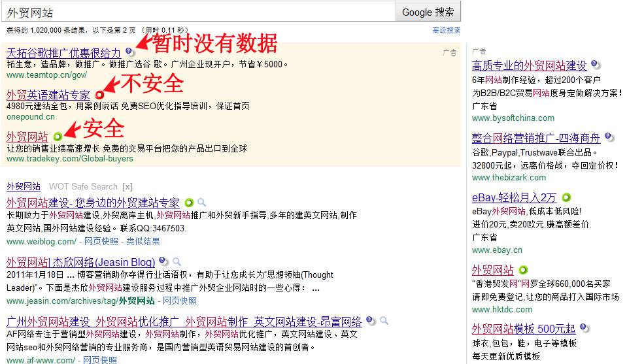
Task: Open 外贸网站模板 500元起 sidebar ad
Action: pos(524,329)
